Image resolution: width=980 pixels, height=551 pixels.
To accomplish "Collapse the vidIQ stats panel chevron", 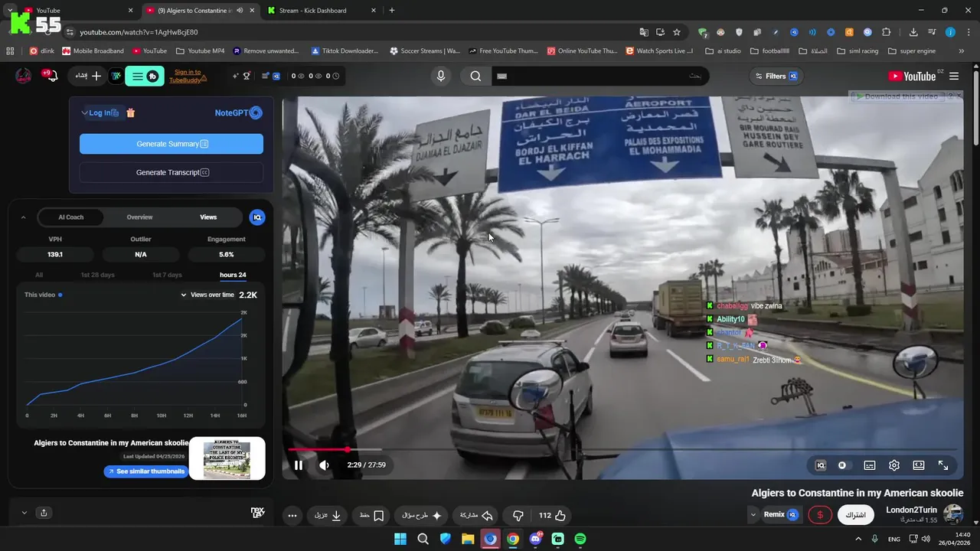I will click(x=23, y=217).
